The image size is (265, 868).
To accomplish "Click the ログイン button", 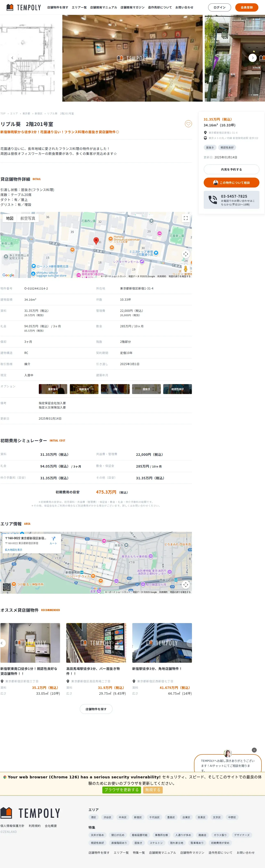I will [219, 7].
